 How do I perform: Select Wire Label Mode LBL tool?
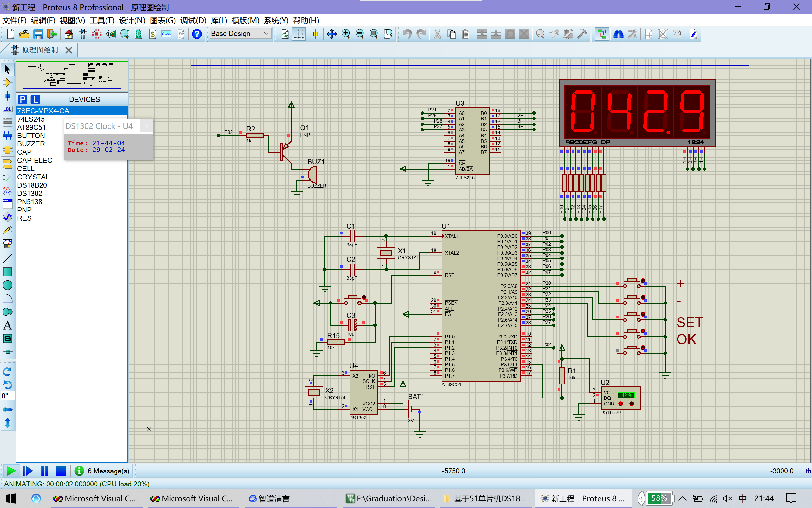tap(7, 109)
